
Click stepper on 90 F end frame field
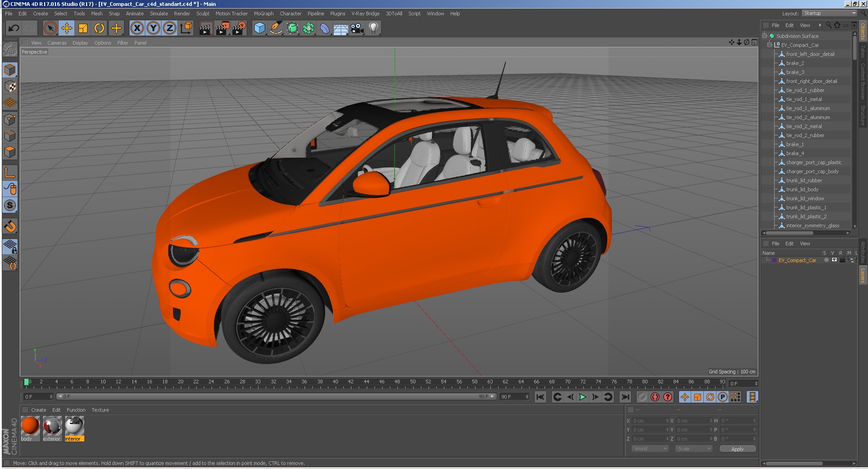tap(527, 397)
